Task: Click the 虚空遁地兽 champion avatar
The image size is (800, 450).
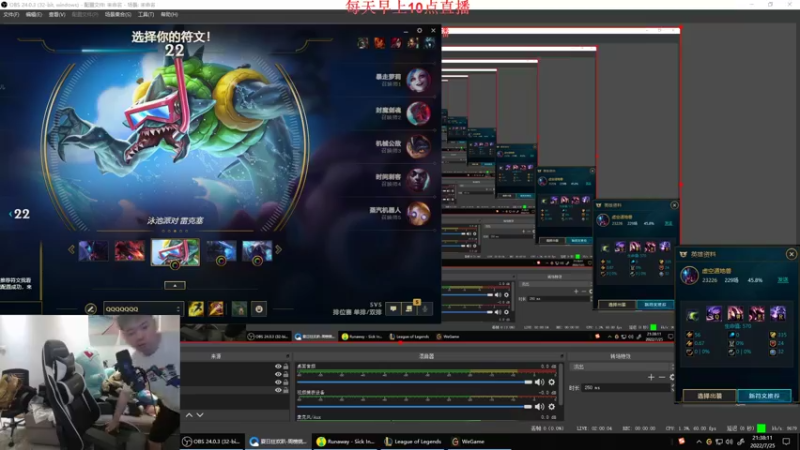Action: tap(690, 275)
